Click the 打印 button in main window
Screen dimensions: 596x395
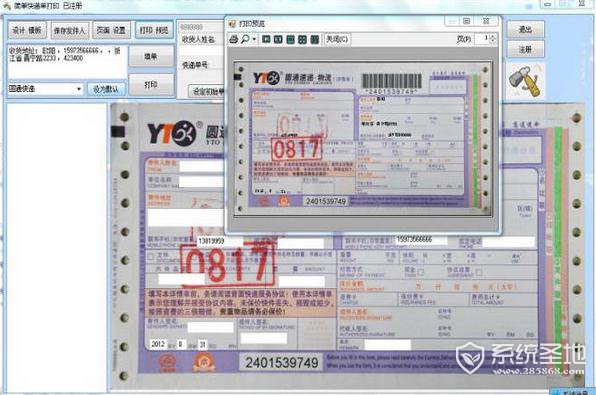coord(151,84)
